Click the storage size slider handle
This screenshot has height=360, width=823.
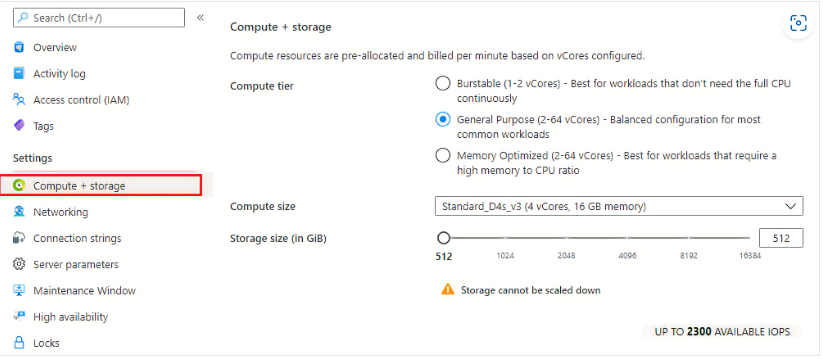(444, 238)
